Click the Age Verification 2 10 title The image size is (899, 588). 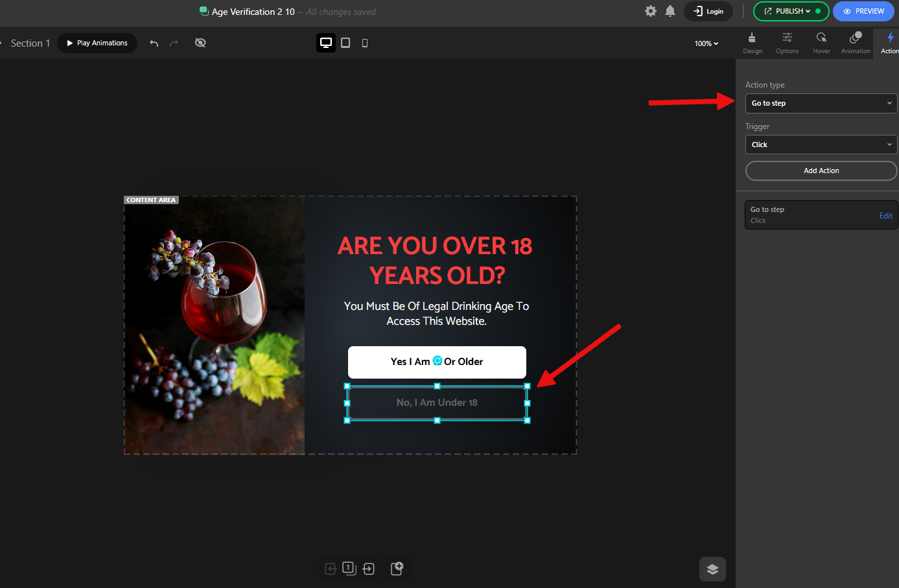tap(253, 12)
